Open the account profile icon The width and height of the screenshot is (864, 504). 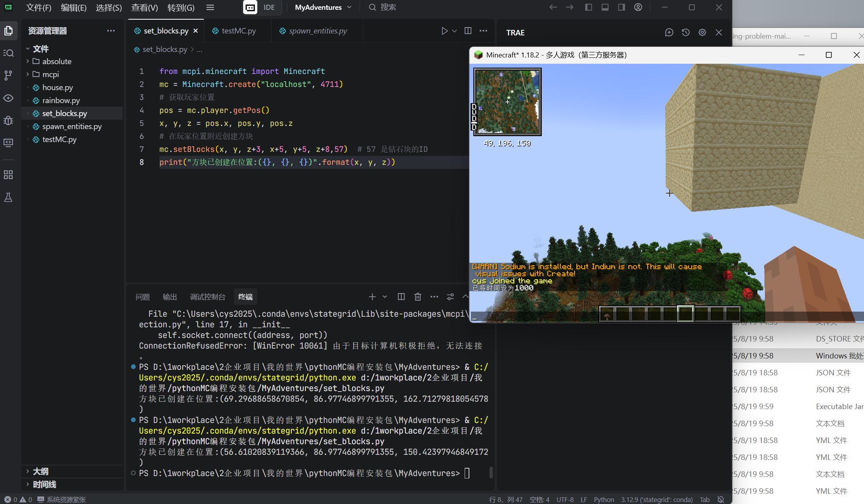click(638, 7)
